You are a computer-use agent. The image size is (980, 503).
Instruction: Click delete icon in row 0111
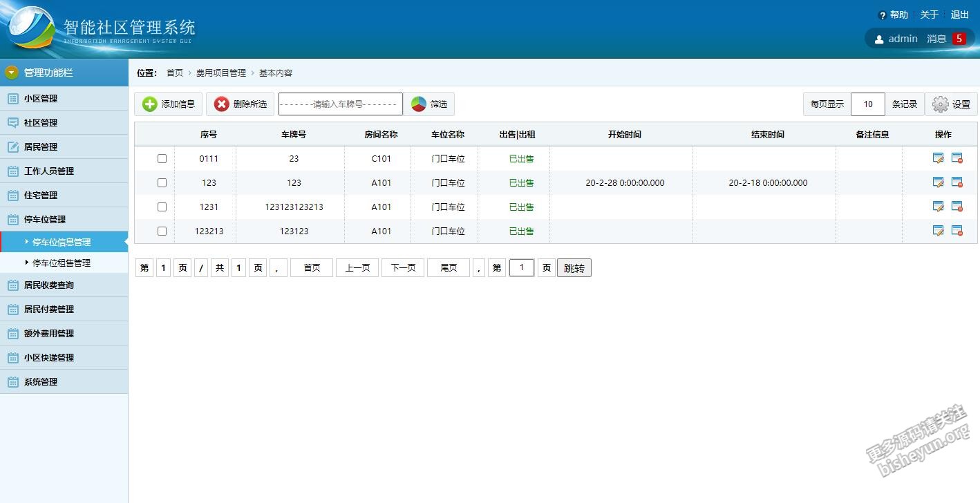click(x=957, y=158)
